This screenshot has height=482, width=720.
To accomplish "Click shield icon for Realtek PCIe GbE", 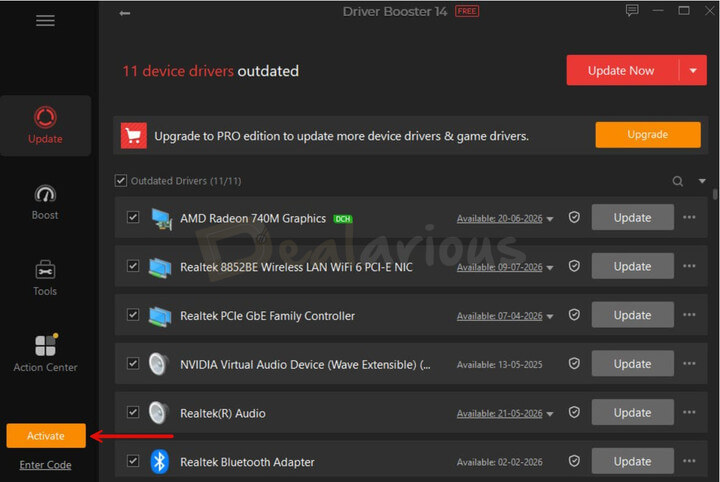I will point(574,314).
